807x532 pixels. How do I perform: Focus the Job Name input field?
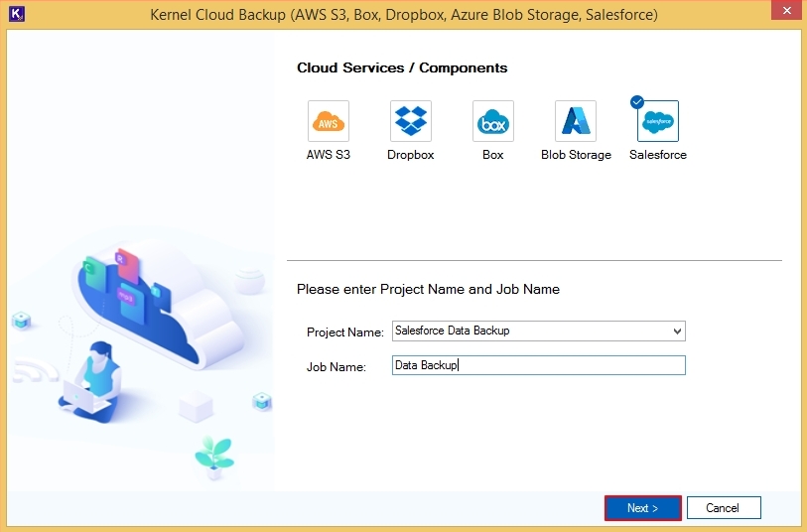[538, 365]
